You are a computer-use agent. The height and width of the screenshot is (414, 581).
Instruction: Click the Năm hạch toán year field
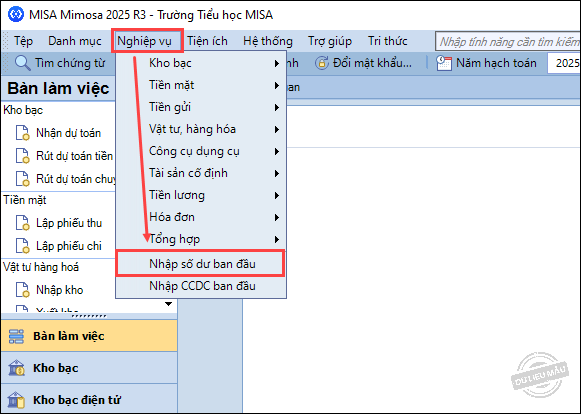564,63
